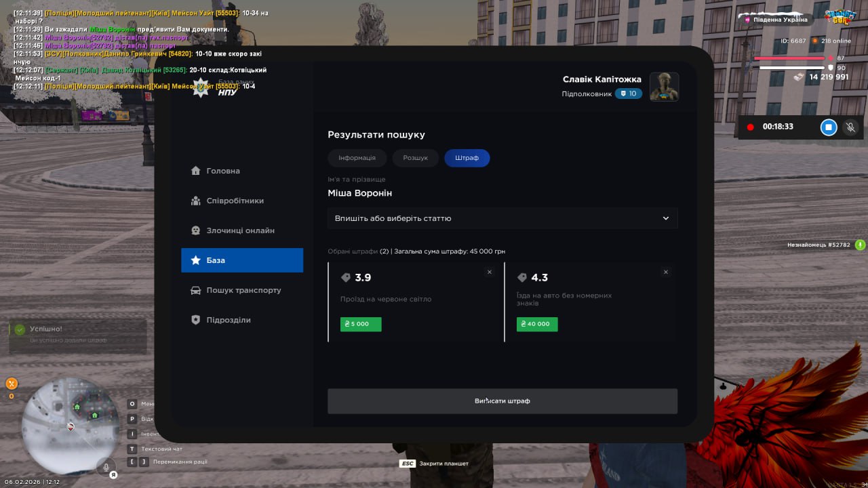Click the Виписати штраф button
This screenshot has height=488, width=868.
[502, 401]
